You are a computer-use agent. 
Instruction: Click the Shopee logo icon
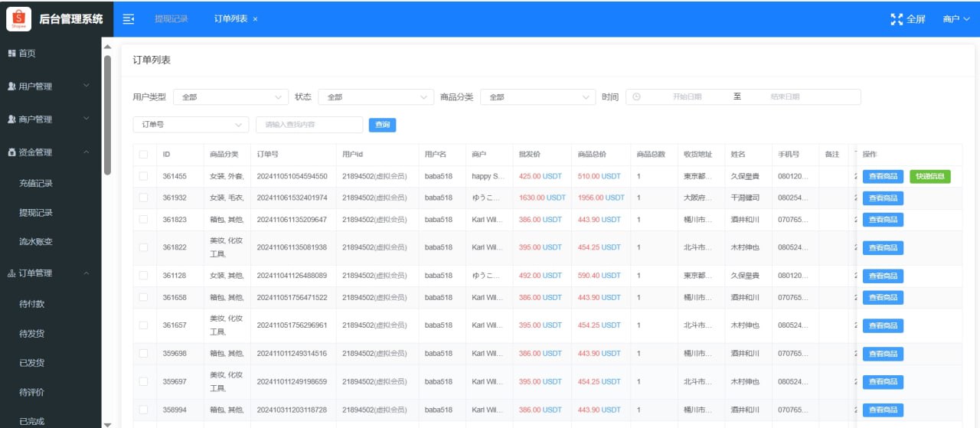[19, 18]
